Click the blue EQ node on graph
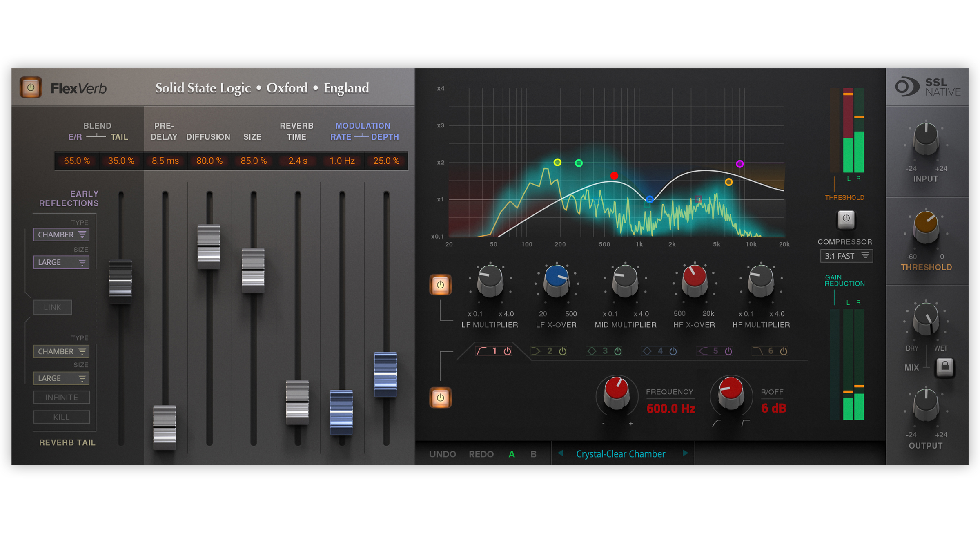980x536 pixels. click(650, 199)
